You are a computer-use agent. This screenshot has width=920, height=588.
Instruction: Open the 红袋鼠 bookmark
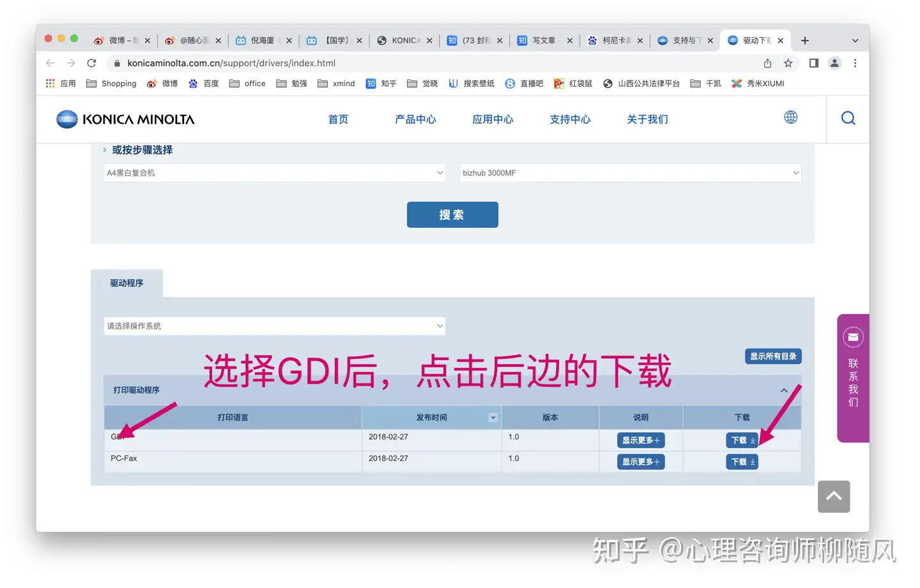point(573,84)
